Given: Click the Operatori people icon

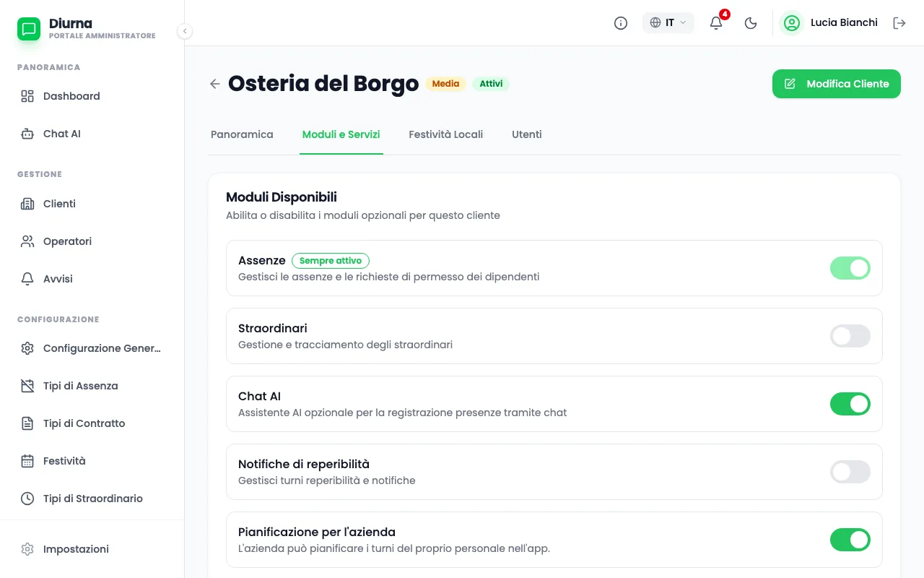Looking at the screenshot, I should click(27, 241).
